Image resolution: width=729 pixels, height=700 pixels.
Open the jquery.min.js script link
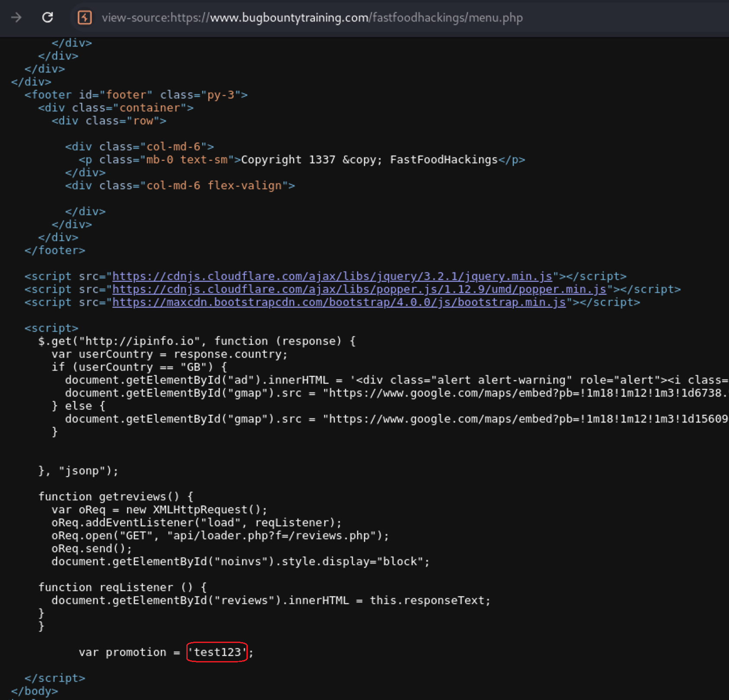click(x=332, y=277)
